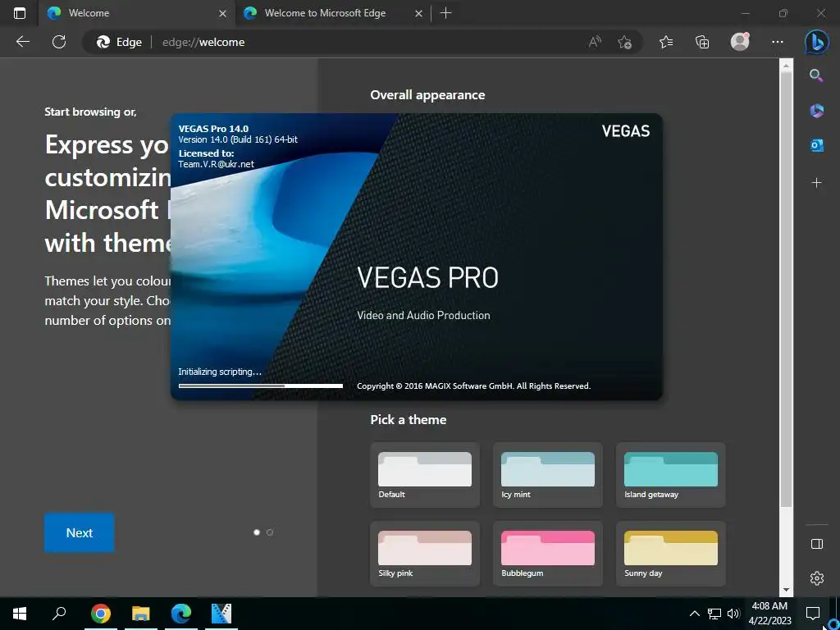
Task: Open the Bing chat sidebar button
Action: (816, 42)
